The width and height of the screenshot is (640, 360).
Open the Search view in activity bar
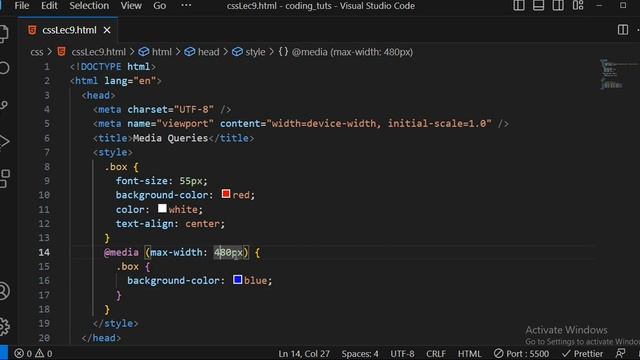pyautogui.click(x=3, y=68)
